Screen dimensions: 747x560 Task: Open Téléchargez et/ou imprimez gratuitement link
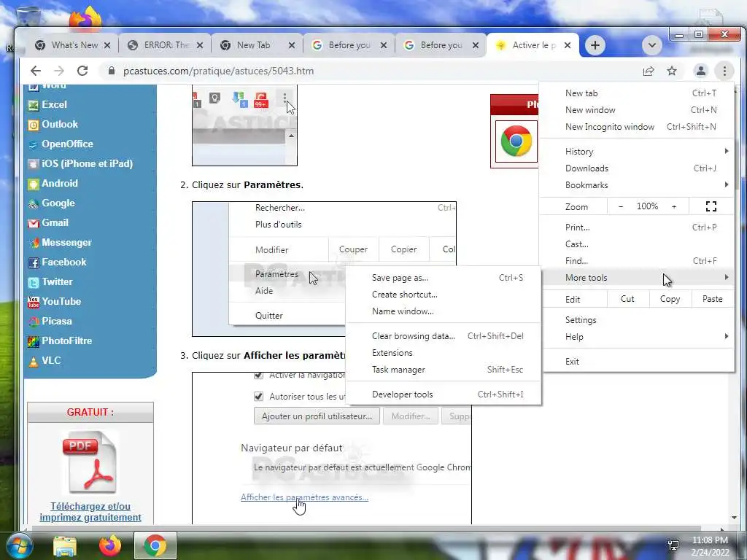[90, 512]
